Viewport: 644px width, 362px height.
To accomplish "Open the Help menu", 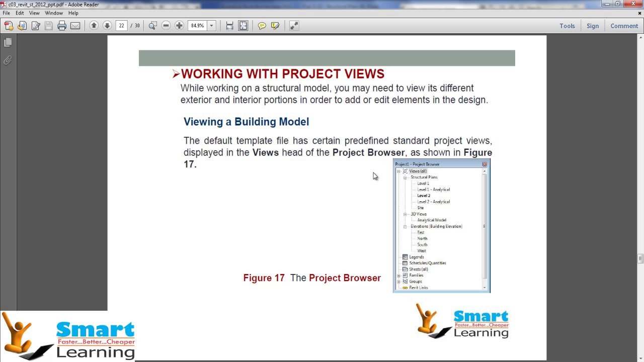I will coord(73,13).
